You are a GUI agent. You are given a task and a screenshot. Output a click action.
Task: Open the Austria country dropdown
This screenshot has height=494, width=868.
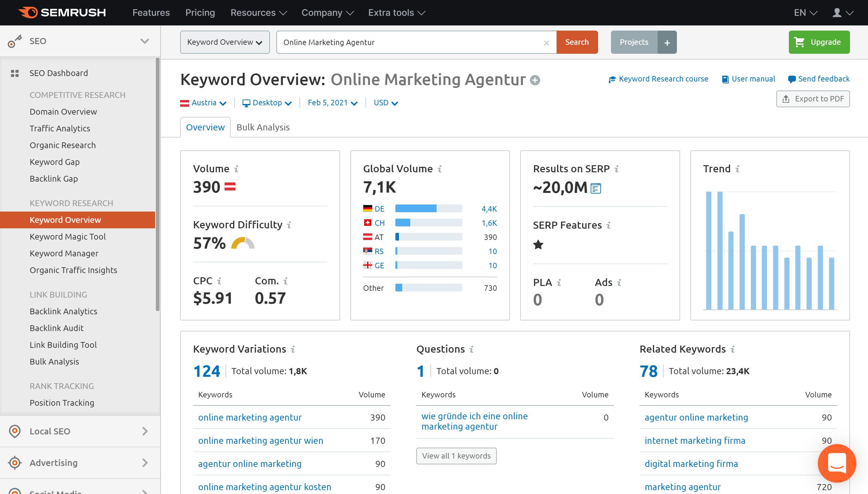pos(203,103)
